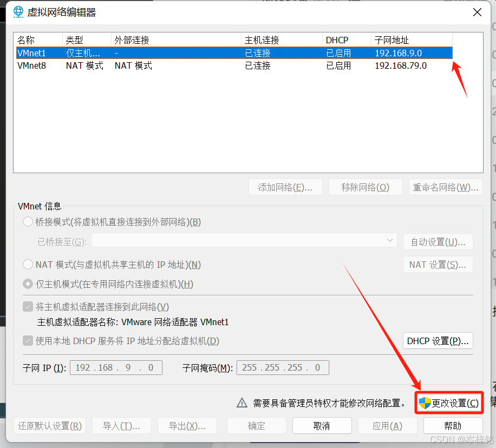Click VMnet8 host connection 已连接 cell
The width and height of the screenshot is (496, 448).
pyautogui.click(x=258, y=66)
